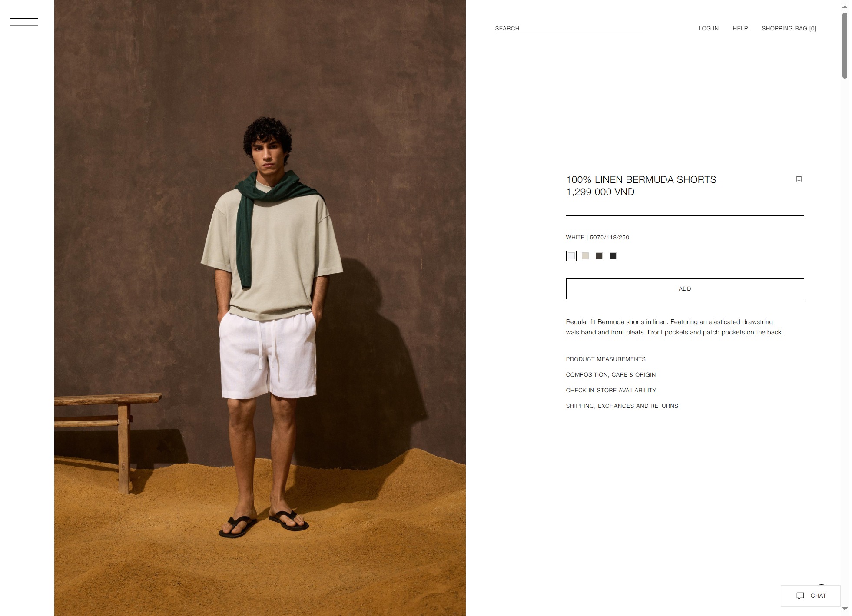Screen dimensions: 852x616
Task: Expand Composition, Care & Origin details
Action: [x=610, y=374]
